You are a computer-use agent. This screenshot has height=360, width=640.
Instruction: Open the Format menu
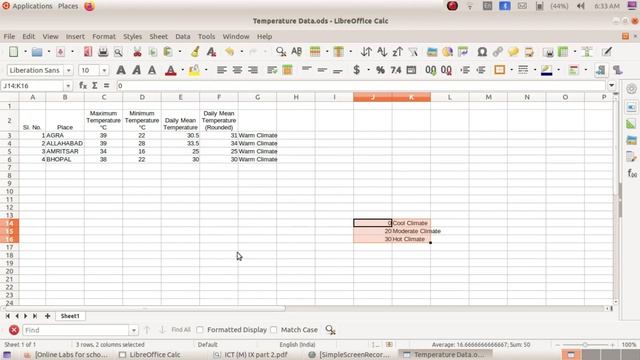coord(104,36)
